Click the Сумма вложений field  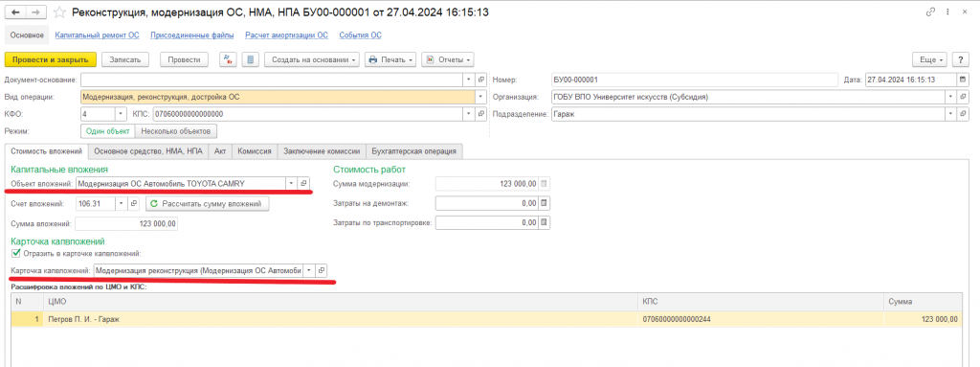127,223
